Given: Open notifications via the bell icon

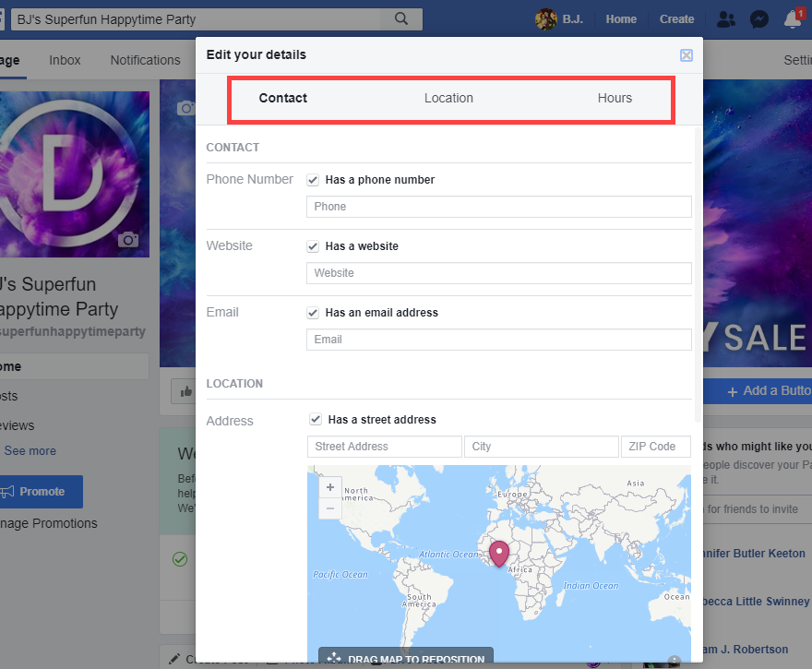Looking at the screenshot, I should [x=792, y=18].
